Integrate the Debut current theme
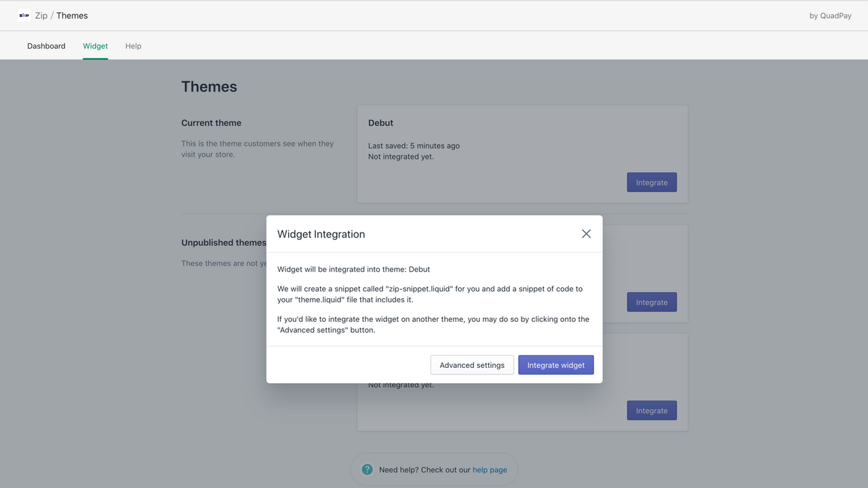The height and width of the screenshot is (488, 868). (651, 182)
